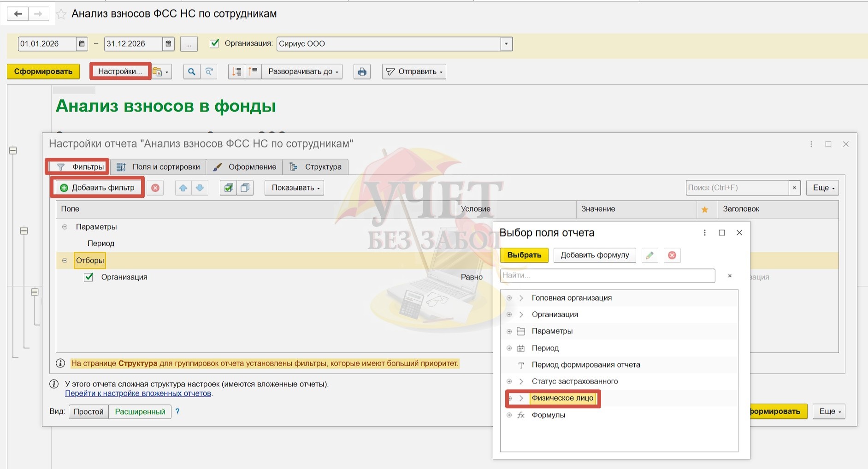Open Еще menu at bottom of settings window
Image resolution: width=868 pixels, height=469 pixels.
point(829,412)
